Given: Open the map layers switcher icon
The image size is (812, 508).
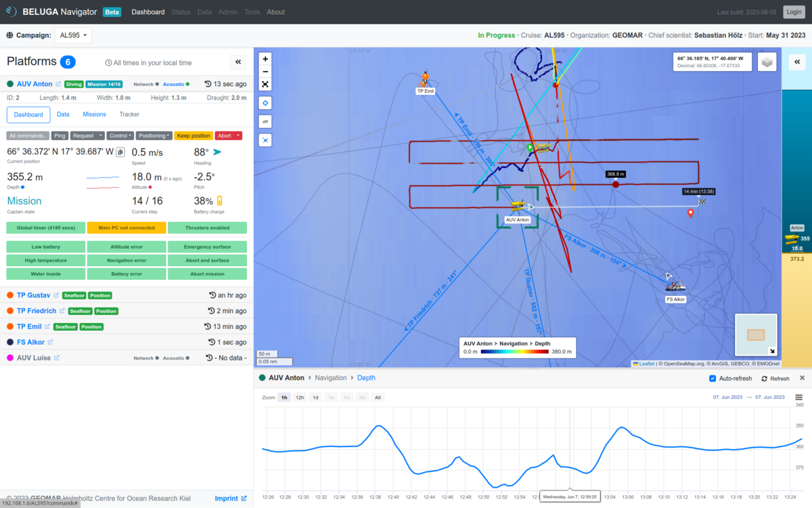Looking at the screenshot, I should coord(767,61).
